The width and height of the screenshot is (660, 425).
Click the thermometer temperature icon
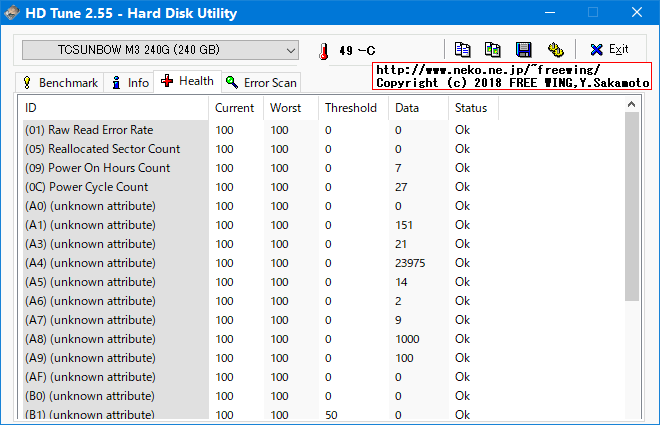coord(323,51)
